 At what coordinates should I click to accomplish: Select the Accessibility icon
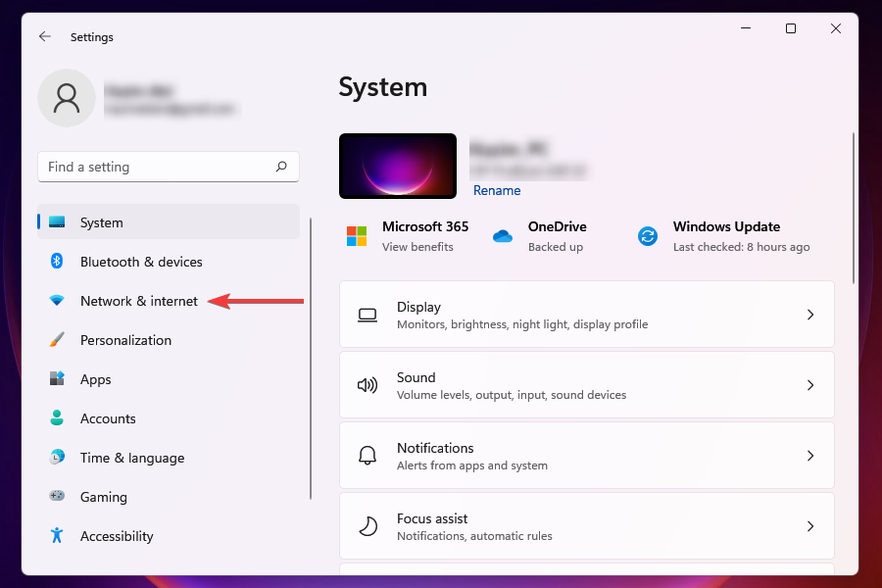(58, 536)
